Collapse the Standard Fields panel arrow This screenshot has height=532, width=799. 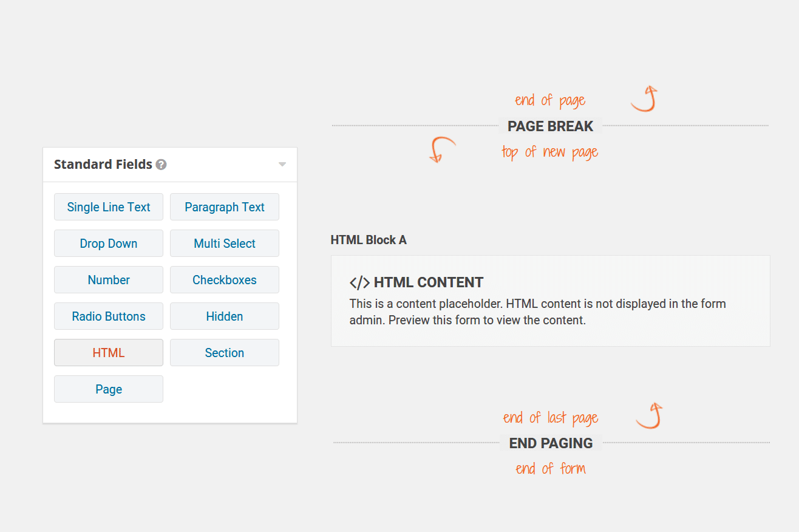click(x=282, y=165)
